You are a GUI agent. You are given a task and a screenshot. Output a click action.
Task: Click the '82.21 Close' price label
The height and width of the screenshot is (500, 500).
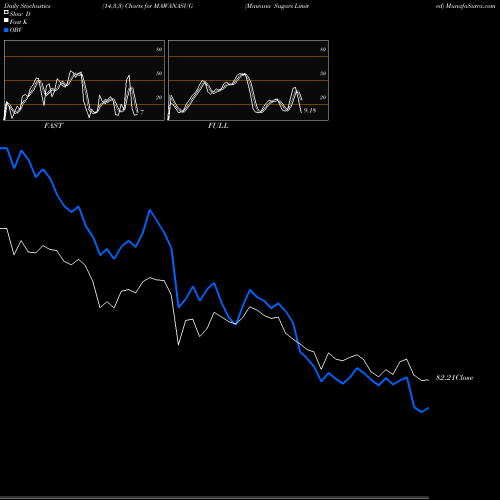(x=455, y=378)
